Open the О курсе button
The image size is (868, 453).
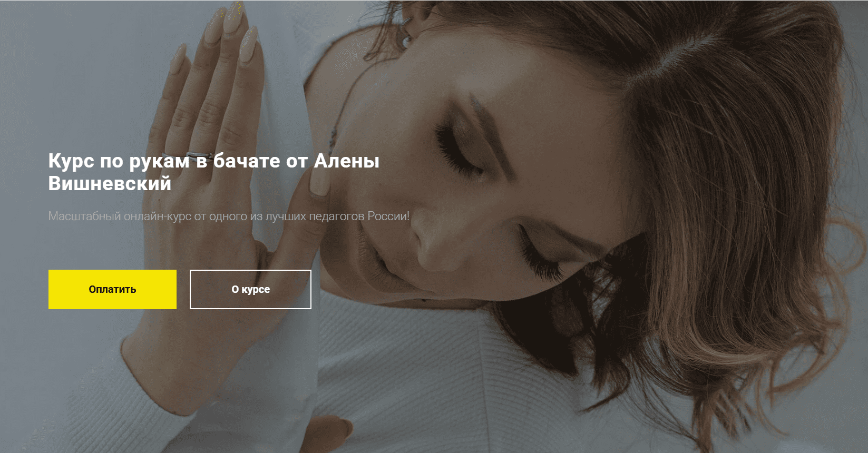pyautogui.click(x=250, y=289)
